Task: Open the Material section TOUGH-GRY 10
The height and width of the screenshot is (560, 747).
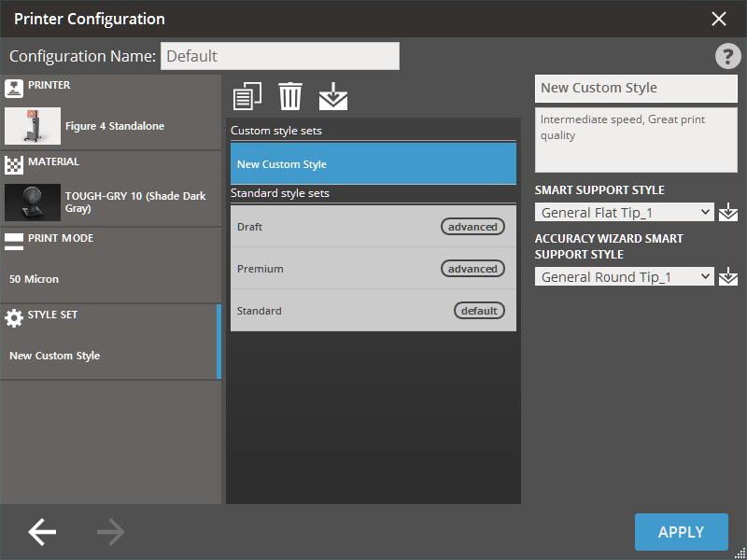Action: (110, 202)
